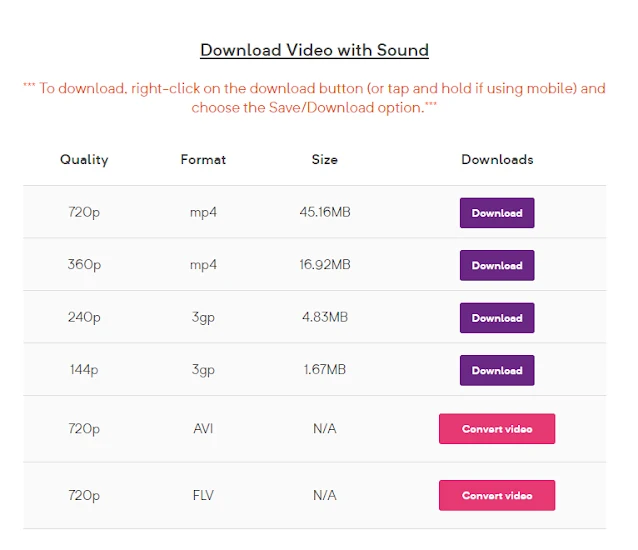Select the Downloads column header

click(497, 159)
